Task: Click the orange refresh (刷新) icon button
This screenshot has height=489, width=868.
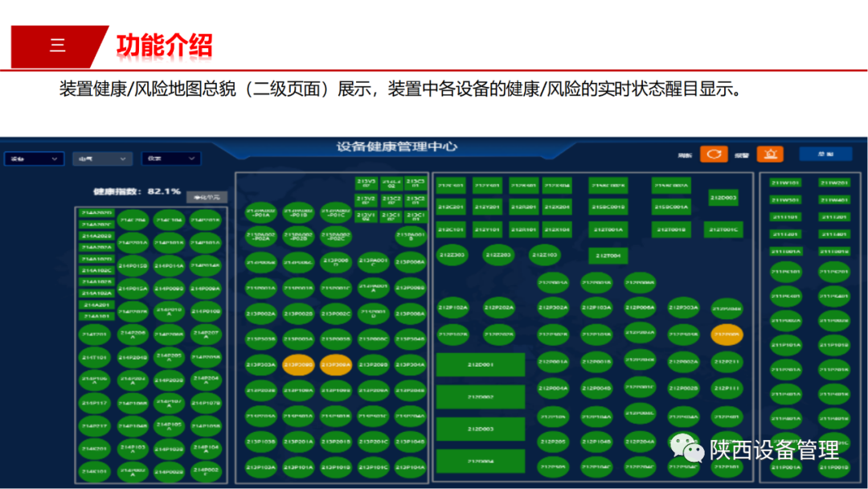Action: pos(714,154)
